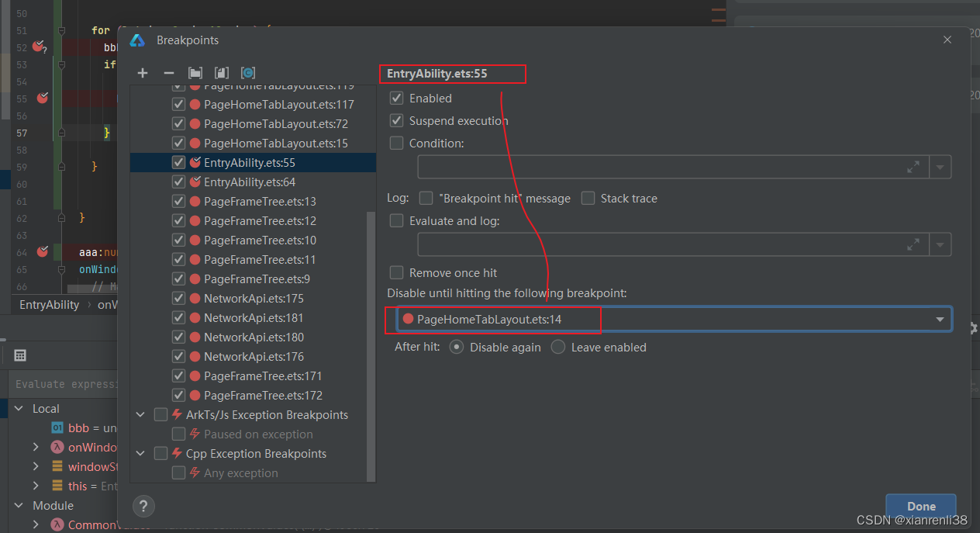Viewport: 980px width, 533px height.
Task: Click Done button
Action: click(x=921, y=507)
